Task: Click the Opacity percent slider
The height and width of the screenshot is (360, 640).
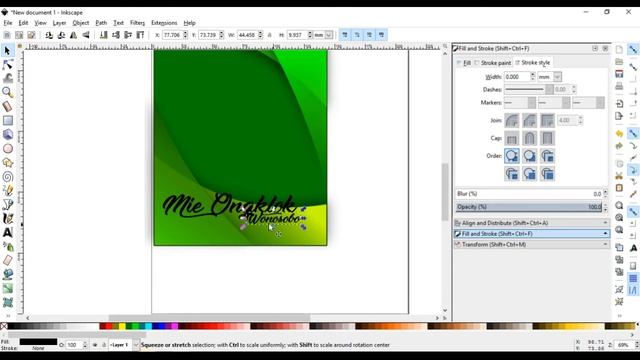Action: click(x=529, y=207)
